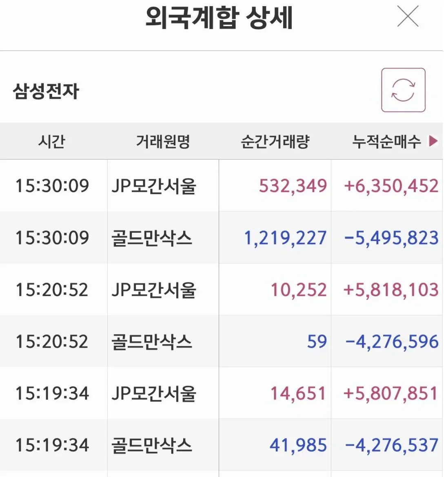Choose the 15:19:34 JP모간서울 entry
The height and width of the screenshot is (477, 448).
[221, 393]
